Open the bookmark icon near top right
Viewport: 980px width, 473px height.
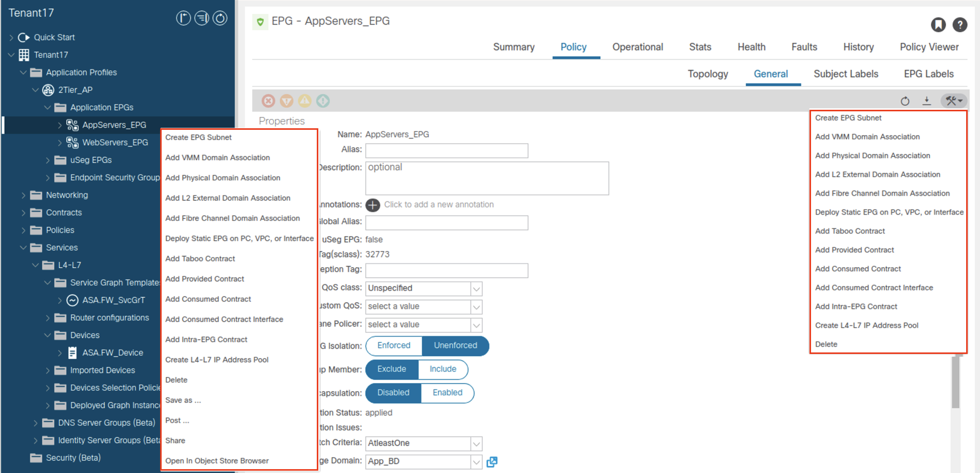pos(939,25)
